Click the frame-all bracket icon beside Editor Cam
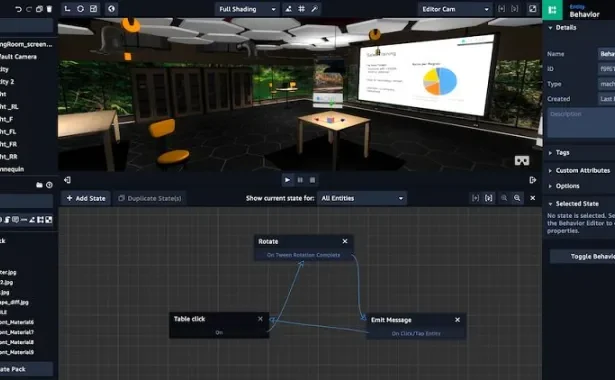 click(x=501, y=9)
